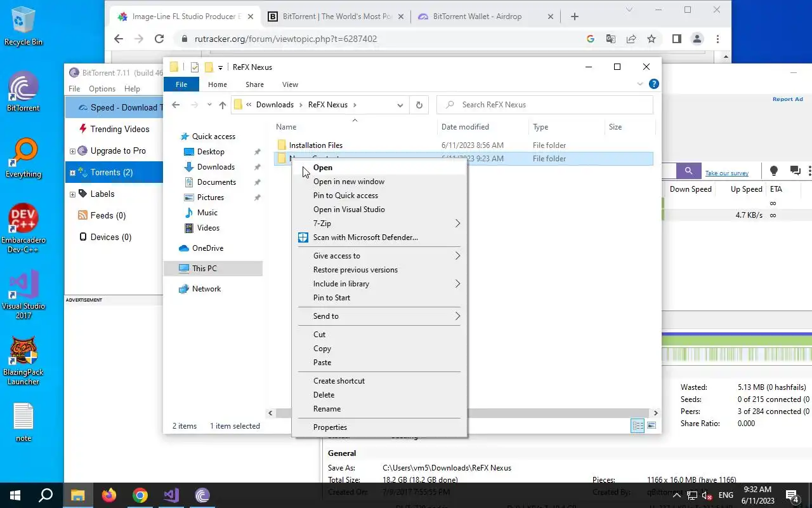Expand the 7-Zip submenu
The width and height of the screenshot is (812, 508).
coord(379,224)
